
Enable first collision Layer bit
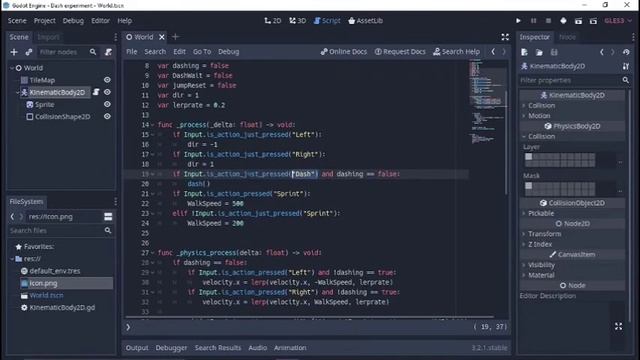(x=529, y=157)
